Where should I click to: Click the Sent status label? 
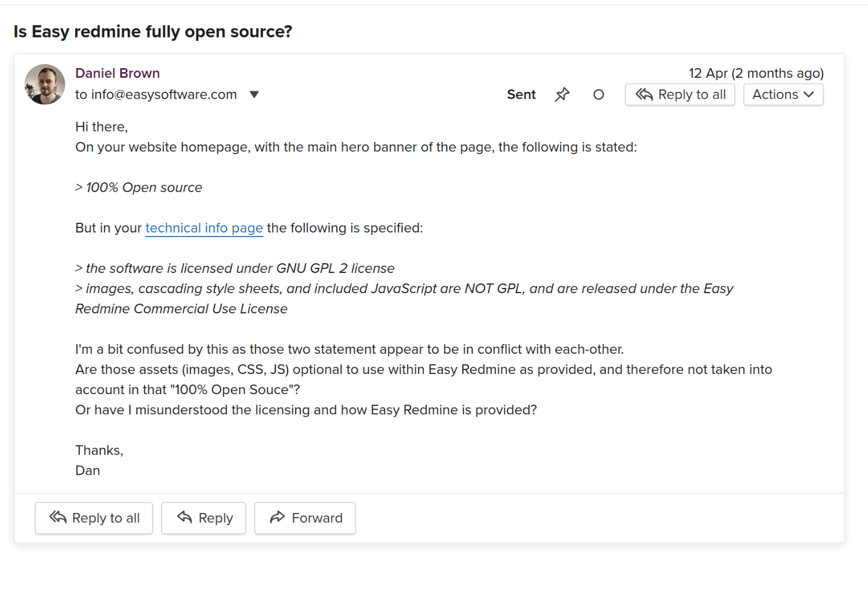(521, 95)
